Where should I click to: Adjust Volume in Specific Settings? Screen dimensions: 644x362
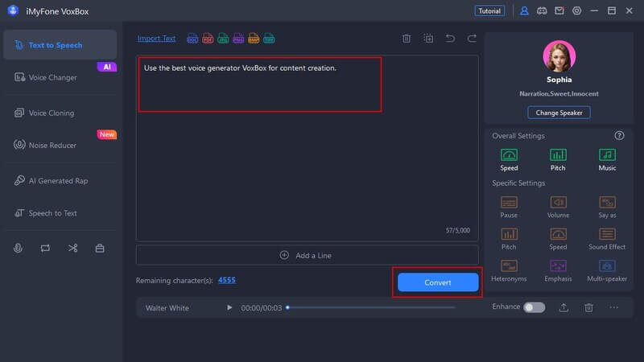[558, 207]
